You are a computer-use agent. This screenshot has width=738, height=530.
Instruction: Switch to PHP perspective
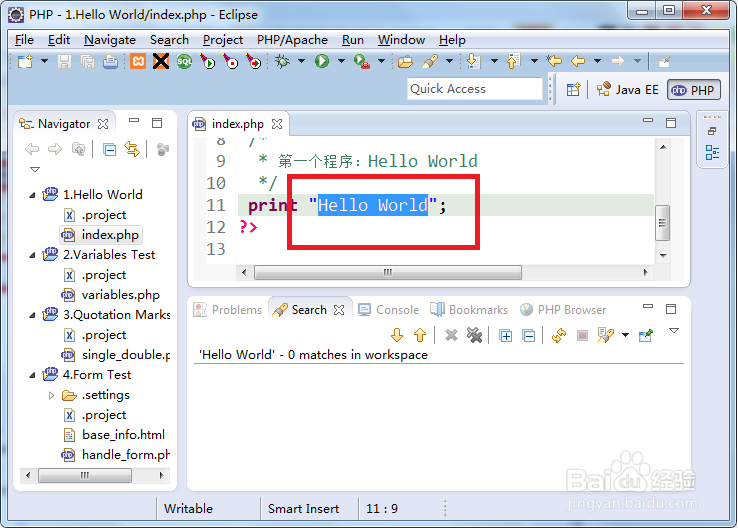point(693,89)
